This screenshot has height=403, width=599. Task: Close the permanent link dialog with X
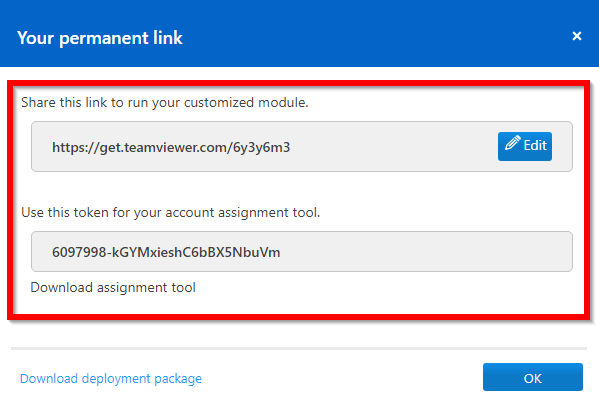pos(577,36)
